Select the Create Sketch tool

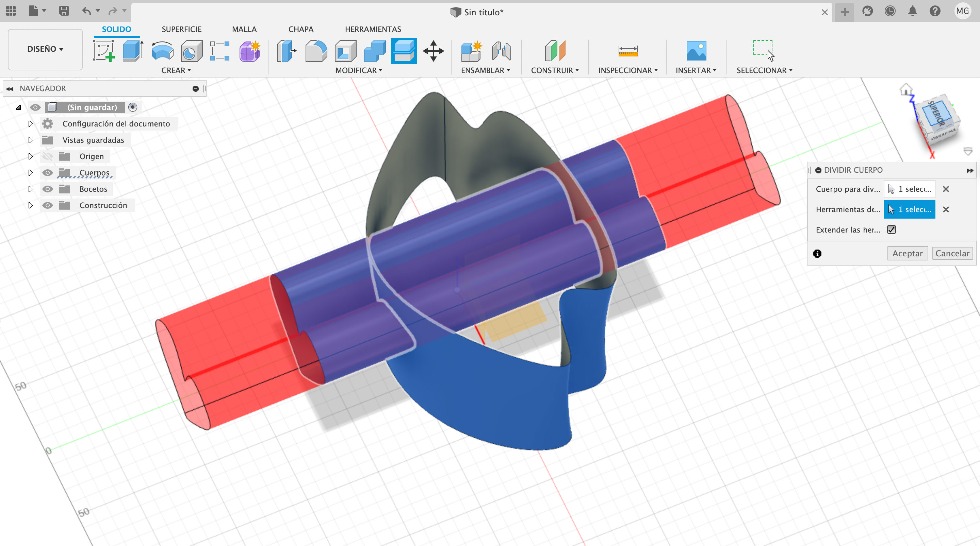coord(104,51)
